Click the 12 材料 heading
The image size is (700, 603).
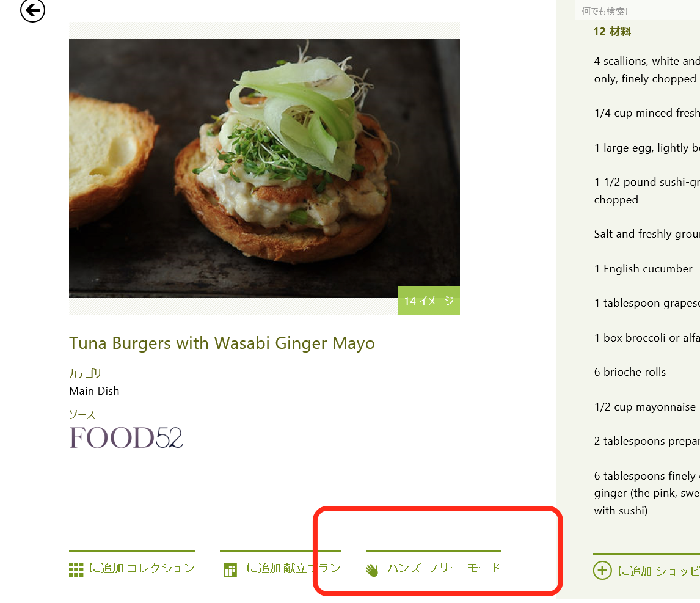pos(612,32)
